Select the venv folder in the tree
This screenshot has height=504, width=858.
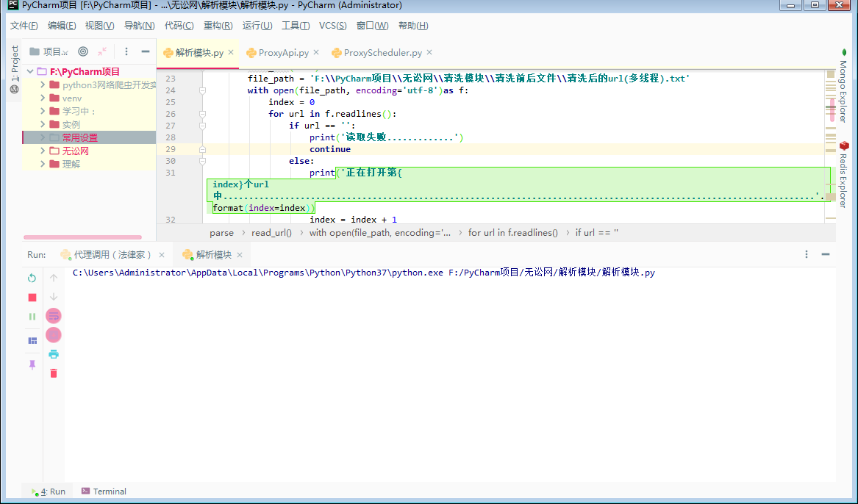click(71, 98)
